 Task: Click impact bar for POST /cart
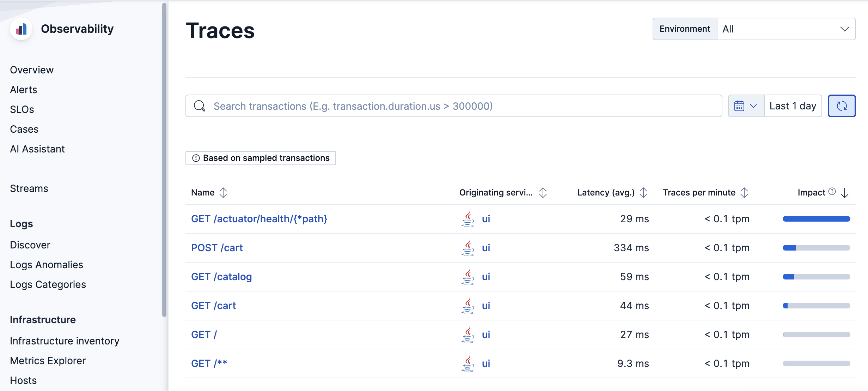[816, 248]
